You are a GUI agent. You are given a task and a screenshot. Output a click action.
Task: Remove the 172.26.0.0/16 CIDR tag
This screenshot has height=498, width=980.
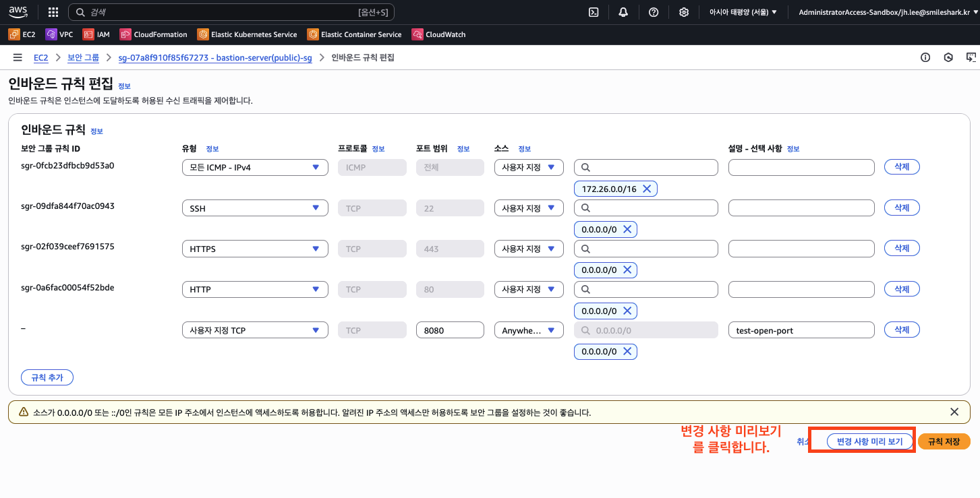pos(646,189)
